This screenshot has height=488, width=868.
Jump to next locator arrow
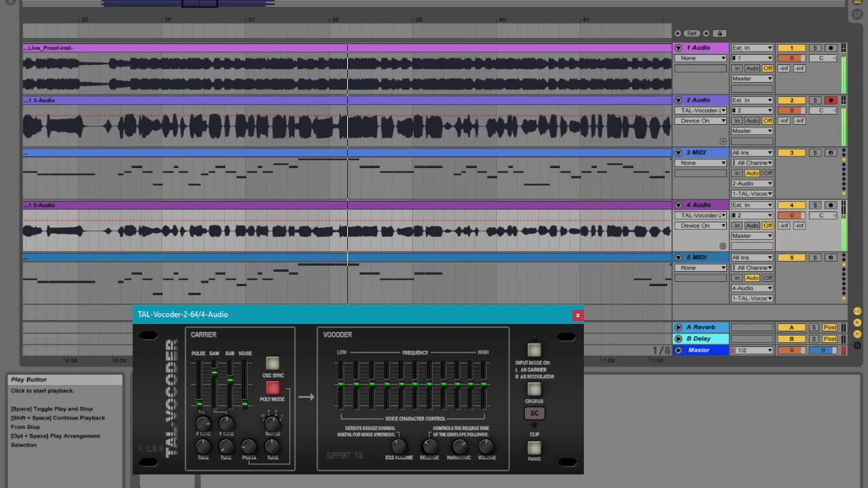706,33
